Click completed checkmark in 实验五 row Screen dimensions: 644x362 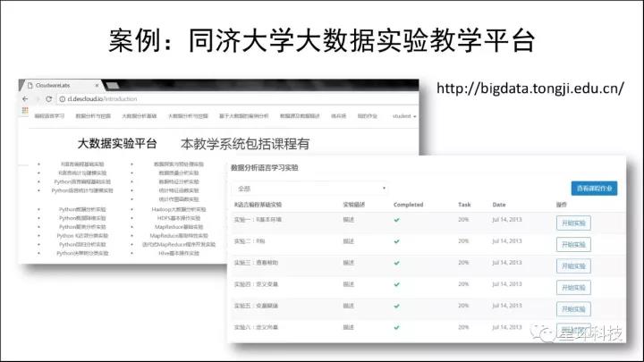(396, 307)
